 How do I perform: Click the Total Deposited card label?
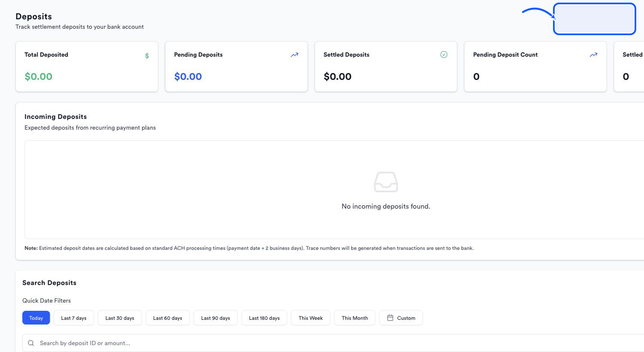[x=46, y=55]
